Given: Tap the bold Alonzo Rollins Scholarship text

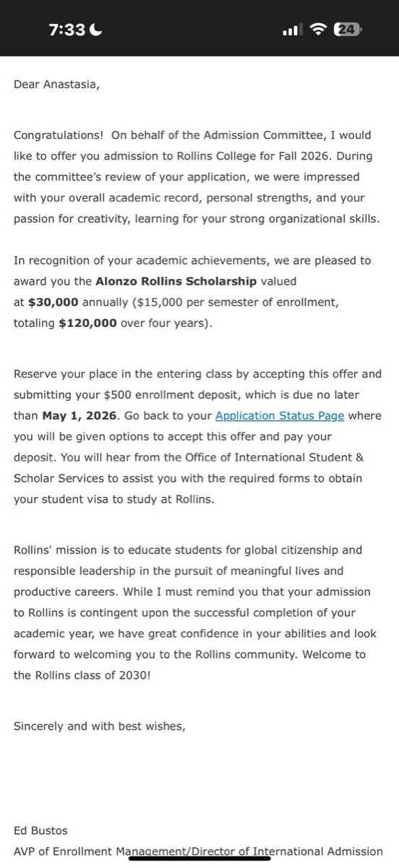Looking at the screenshot, I should (x=176, y=281).
